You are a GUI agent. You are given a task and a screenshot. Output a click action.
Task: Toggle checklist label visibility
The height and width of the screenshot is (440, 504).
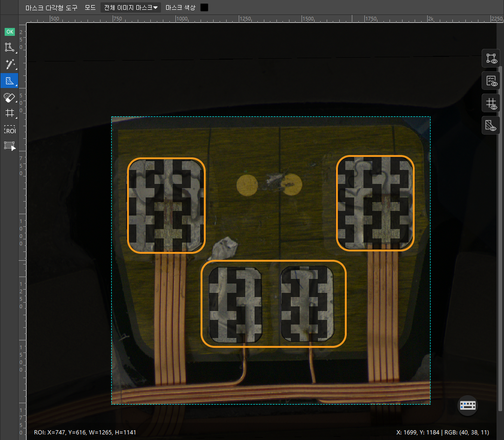click(x=491, y=81)
